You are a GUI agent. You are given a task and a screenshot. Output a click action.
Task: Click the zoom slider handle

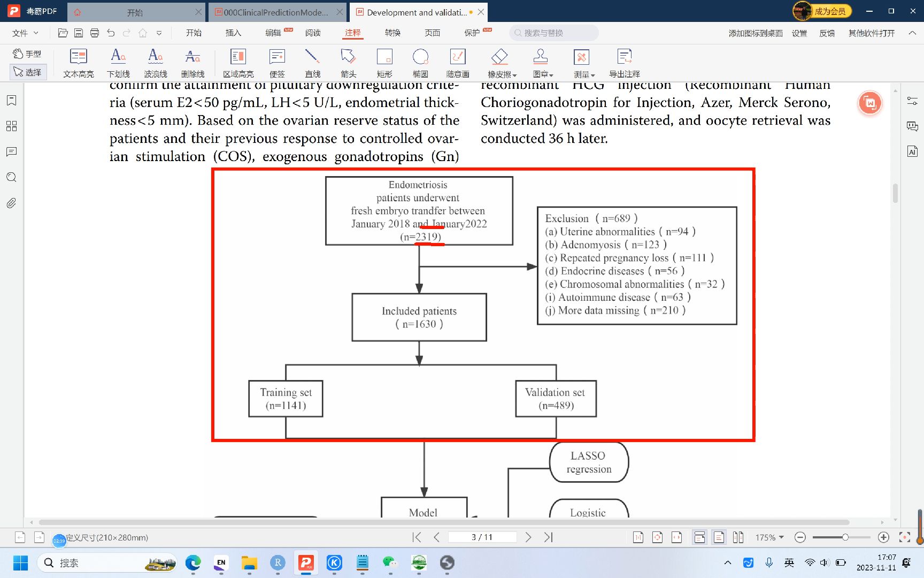tap(845, 537)
